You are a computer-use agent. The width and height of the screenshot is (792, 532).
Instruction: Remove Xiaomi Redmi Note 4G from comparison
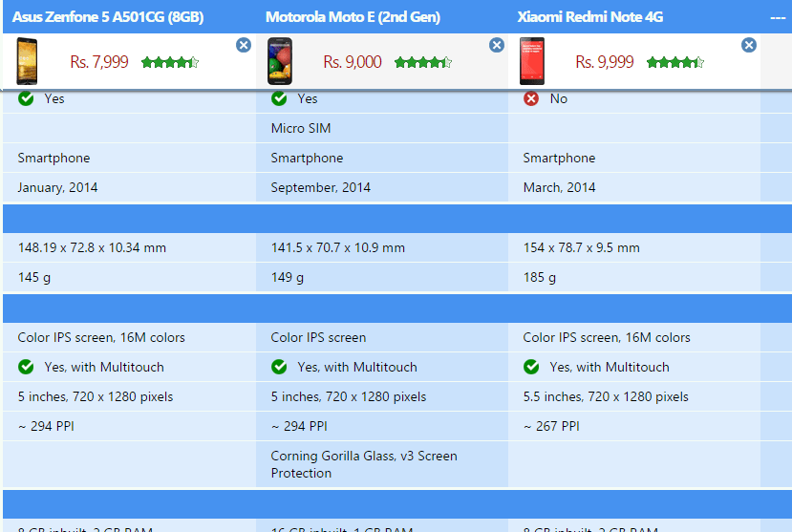tap(749, 45)
